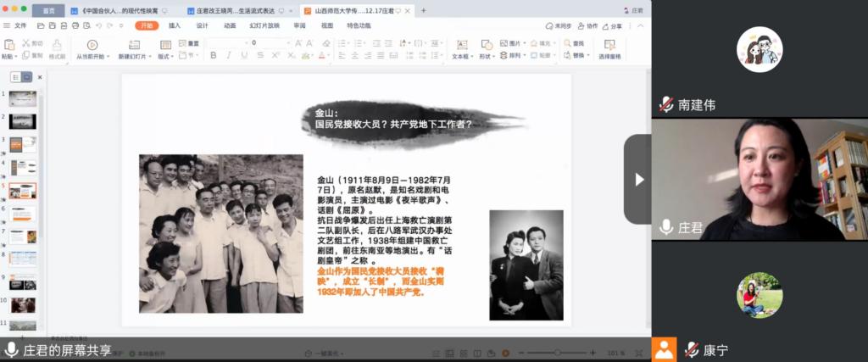The height and width of the screenshot is (362, 868).
Task: Click the Bold formatting icon
Action: (213, 55)
